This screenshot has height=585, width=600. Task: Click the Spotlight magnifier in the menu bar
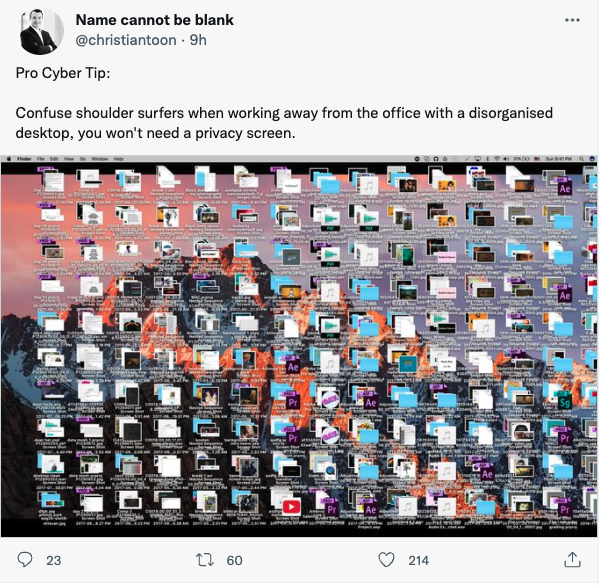[581, 159]
